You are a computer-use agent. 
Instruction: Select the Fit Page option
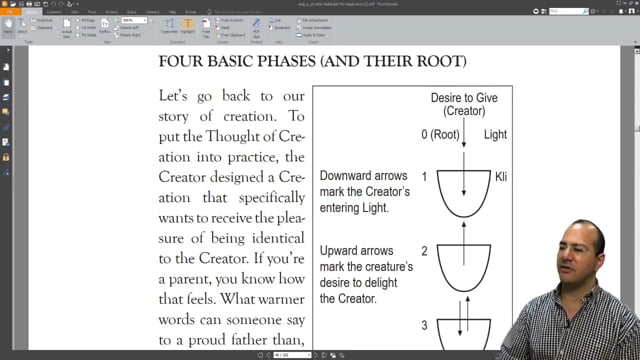pyautogui.click(x=86, y=20)
